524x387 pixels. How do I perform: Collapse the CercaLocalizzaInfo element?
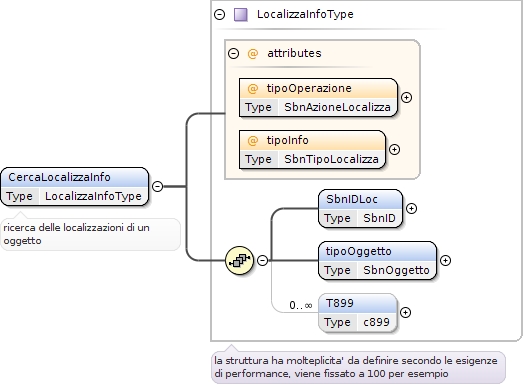tap(157, 186)
